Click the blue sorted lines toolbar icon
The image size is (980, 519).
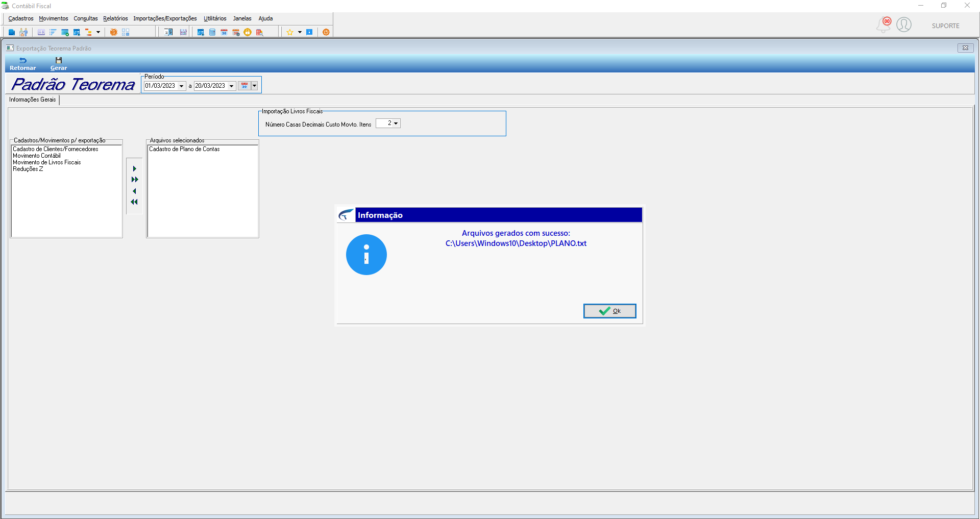point(53,32)
